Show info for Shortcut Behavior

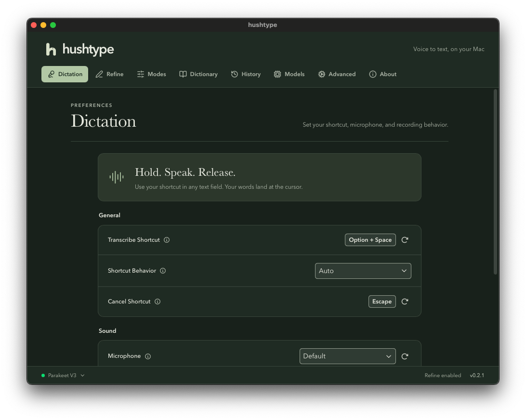coord(163,271)
